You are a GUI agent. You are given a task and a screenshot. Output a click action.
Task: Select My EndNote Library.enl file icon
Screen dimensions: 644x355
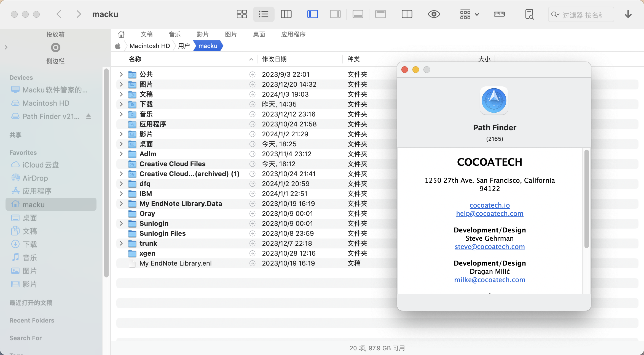pyautogui.click(x=132, y=263)
